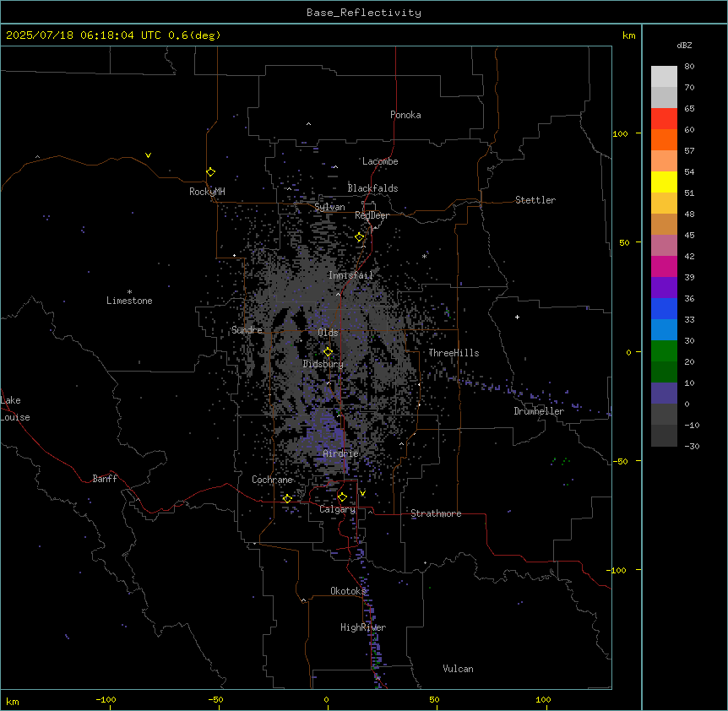Click the 65 value on the dBZ legend
Image resolution: width=728 pixels, height=711 pixels.
[x=689, y=109]
